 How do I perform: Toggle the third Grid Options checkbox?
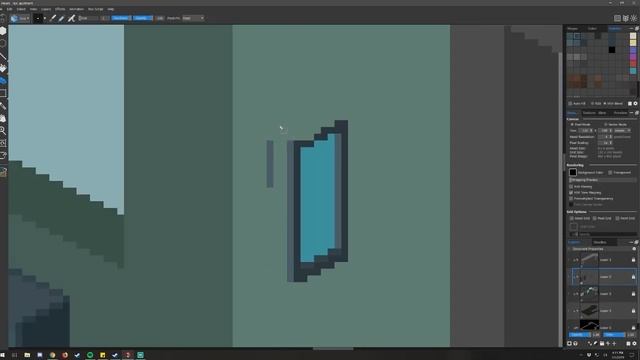click(618, 218)
